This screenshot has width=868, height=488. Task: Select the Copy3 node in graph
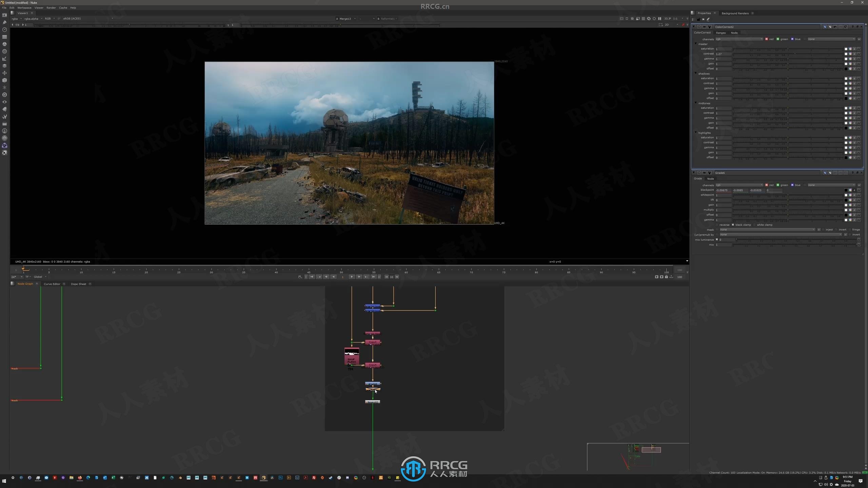click(x=373, y=342)
